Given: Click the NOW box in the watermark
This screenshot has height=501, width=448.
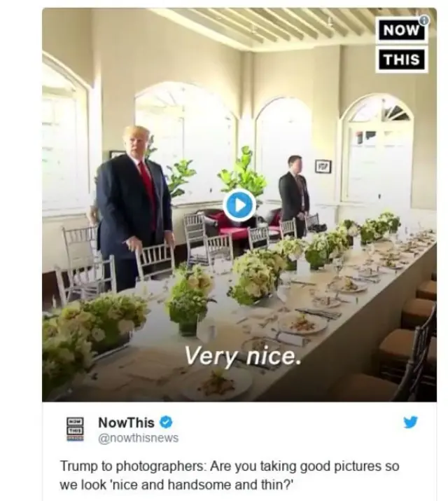Looking at the screenshot, I should pos(401,31).
